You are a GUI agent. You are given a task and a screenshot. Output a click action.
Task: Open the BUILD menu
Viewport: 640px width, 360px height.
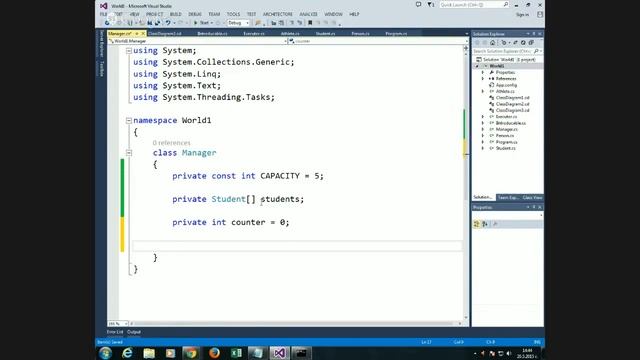coord(176,14)
